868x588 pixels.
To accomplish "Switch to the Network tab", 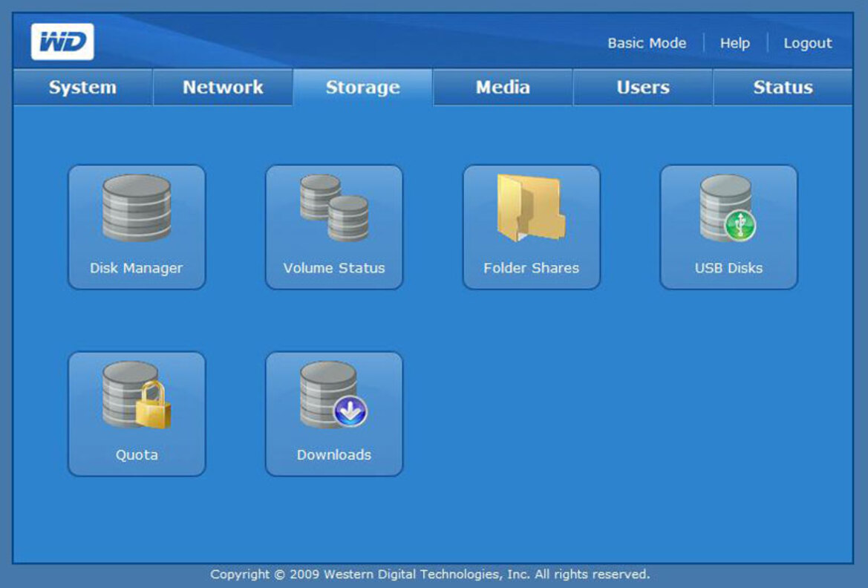I will 222,87.
